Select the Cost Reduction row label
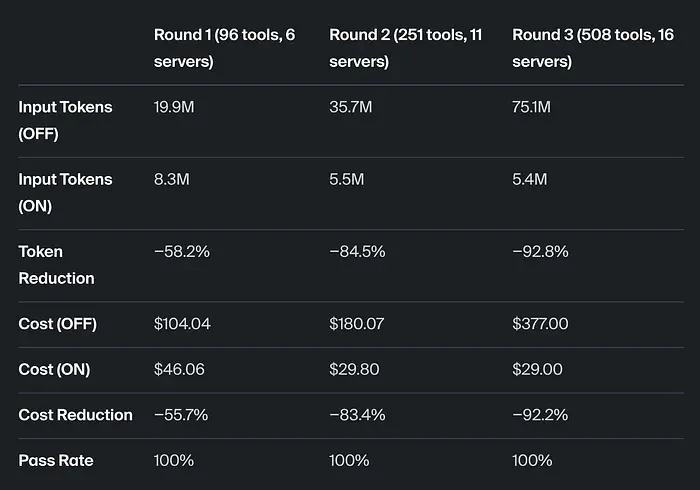The height and width of the screenshot is (490, 700). (75, 415)
